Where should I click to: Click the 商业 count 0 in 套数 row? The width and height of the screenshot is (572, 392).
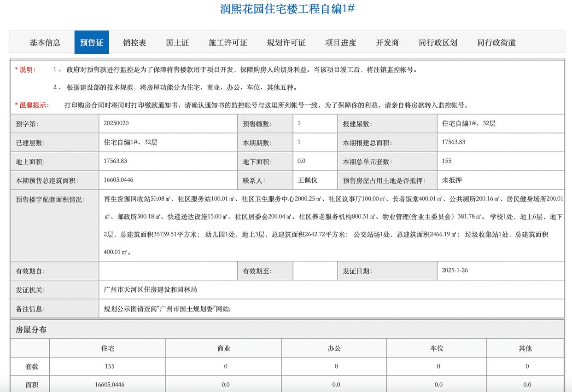pos(226,366)
